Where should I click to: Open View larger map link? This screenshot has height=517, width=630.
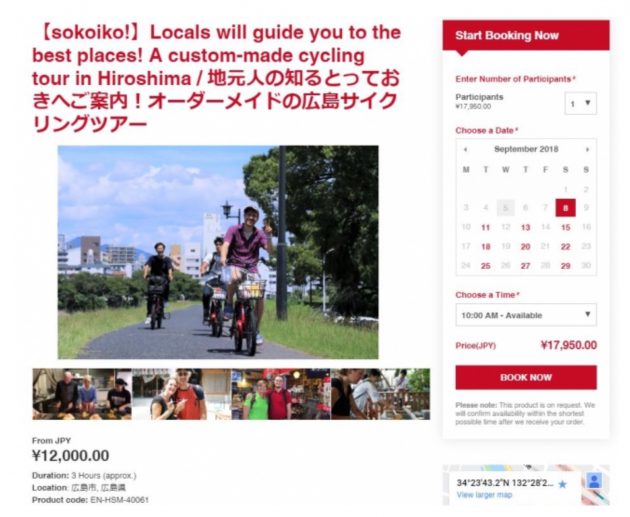[484, 495]
